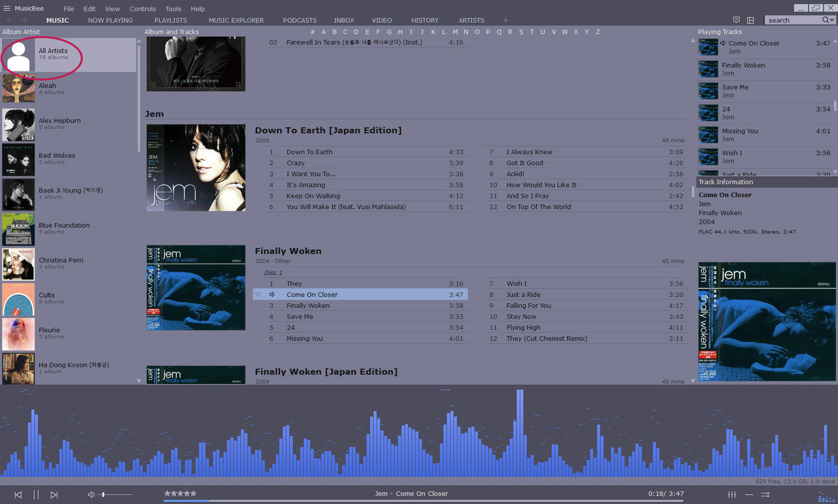838x504 pixels.
Task: Select track Crazy in Down To Earth
Action: pos(366,163)
